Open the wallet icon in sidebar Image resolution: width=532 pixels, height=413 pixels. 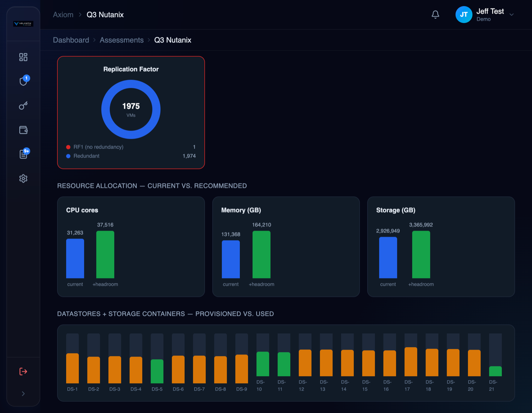[x=23, y=130]
